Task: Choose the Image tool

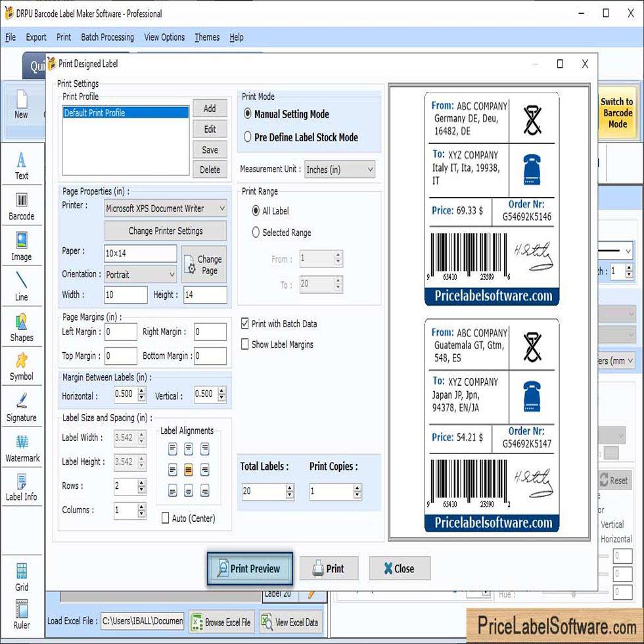Action: [x=22, y=246]
